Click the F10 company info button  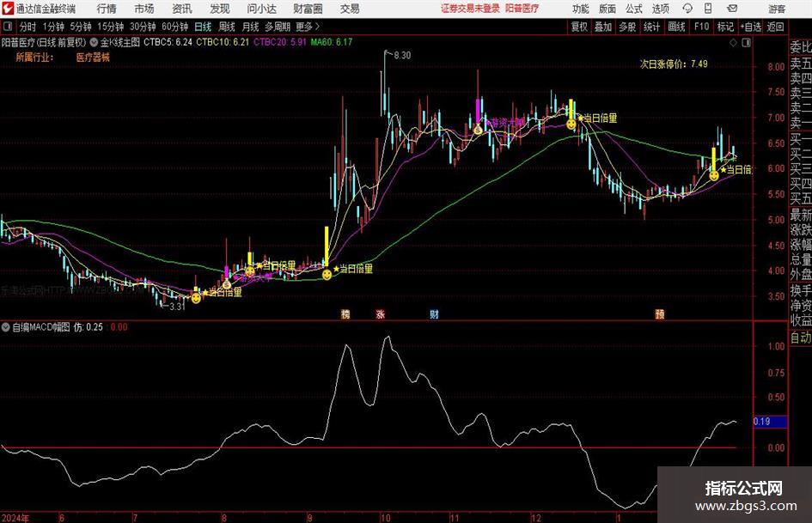(701, 27)
